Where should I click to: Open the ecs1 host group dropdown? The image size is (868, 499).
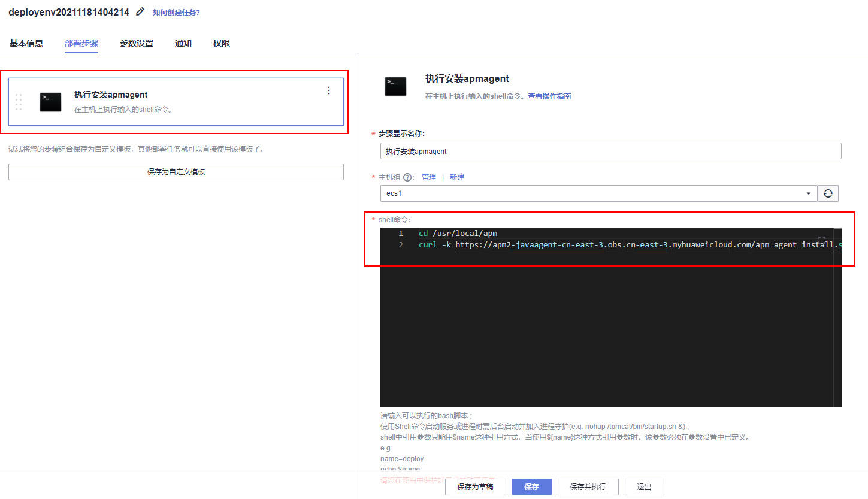pyautogui.click(x=599, y=193)
